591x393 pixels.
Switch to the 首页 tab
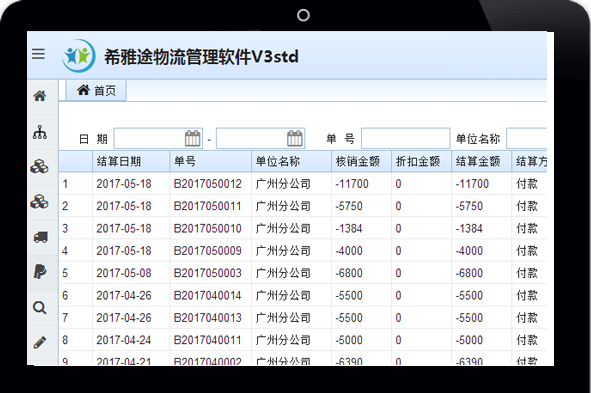96,90
